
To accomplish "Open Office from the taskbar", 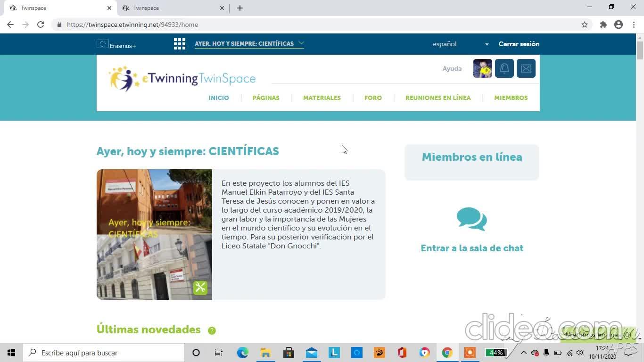I will click(402, 353).
